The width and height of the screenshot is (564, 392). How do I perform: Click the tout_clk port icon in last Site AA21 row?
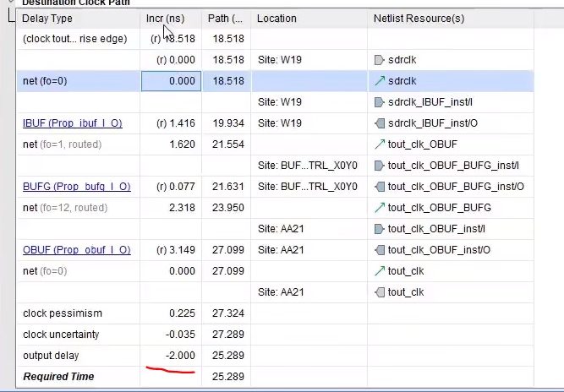tap(380, 291)
